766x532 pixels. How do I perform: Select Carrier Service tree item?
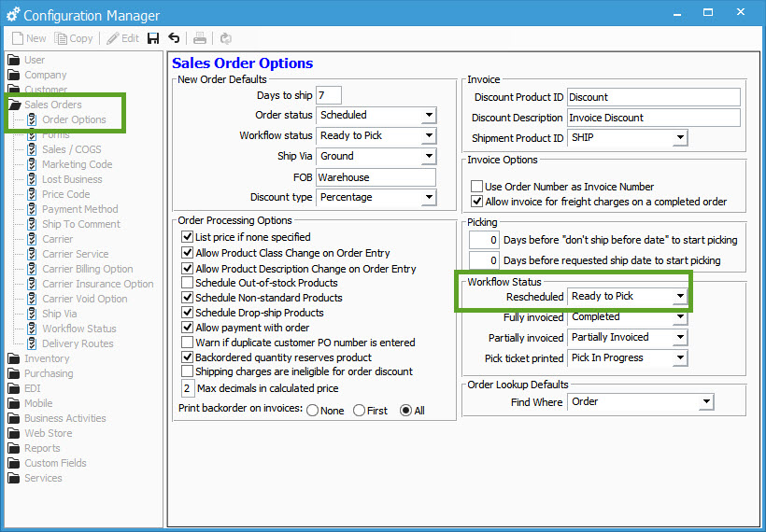coord(68,254)
